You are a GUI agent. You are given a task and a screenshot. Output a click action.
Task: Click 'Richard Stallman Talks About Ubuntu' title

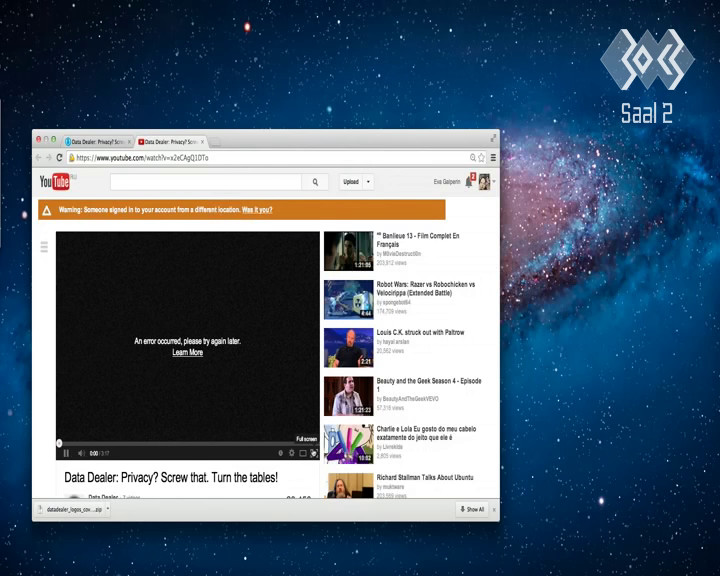pos(425,477)
